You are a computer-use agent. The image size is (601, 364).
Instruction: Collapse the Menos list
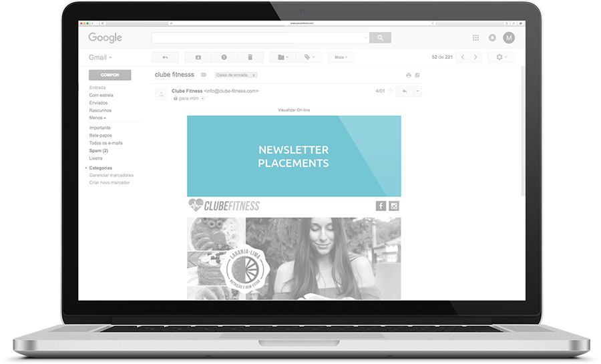point(97,118)
